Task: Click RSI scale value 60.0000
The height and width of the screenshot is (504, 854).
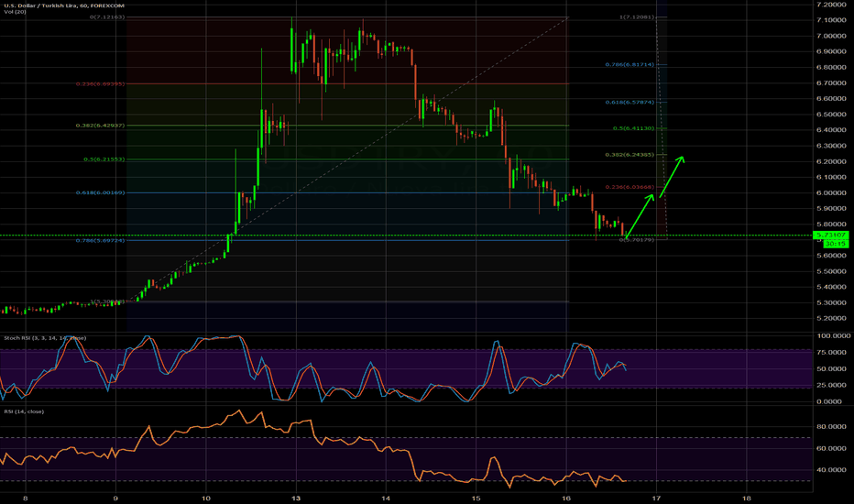Action: (833, 448)
